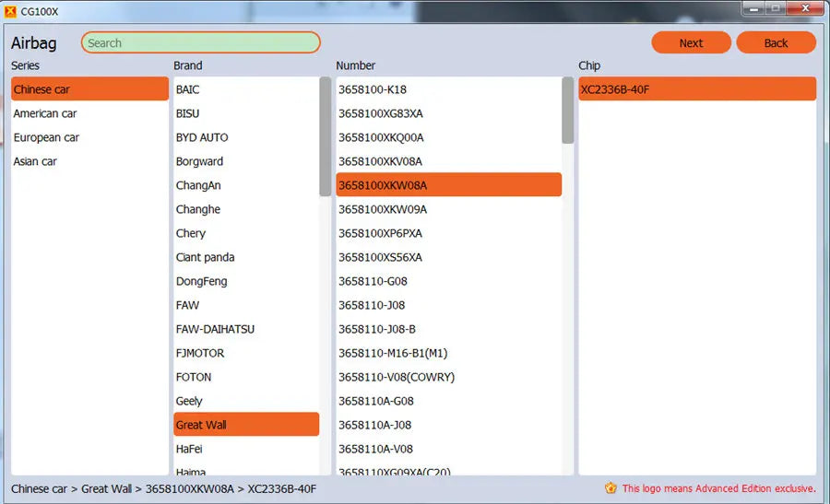Click the Next button

pos(691,42)
